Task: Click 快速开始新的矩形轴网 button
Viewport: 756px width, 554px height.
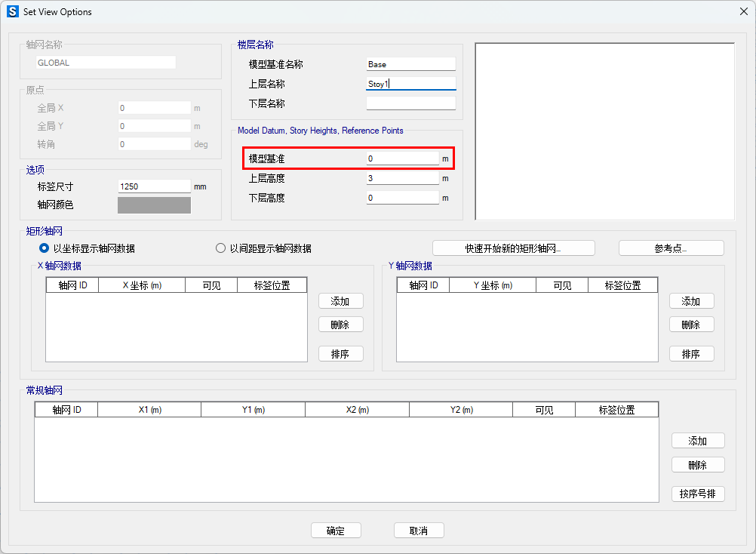Action: click(x=513, y=248)
